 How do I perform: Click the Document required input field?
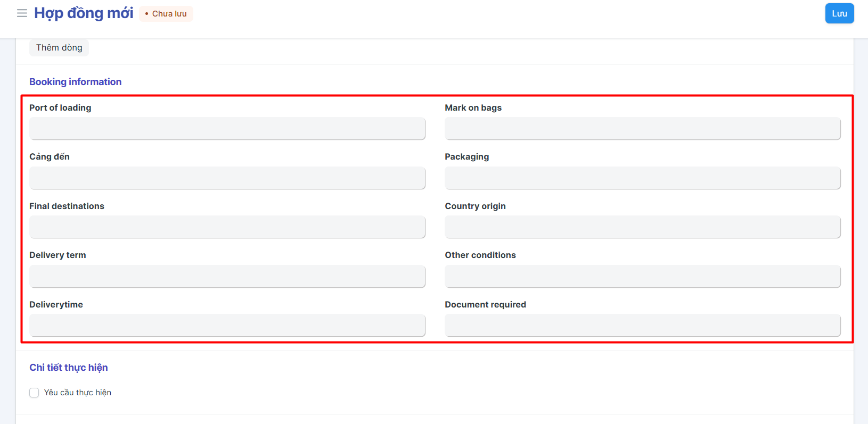642,326
